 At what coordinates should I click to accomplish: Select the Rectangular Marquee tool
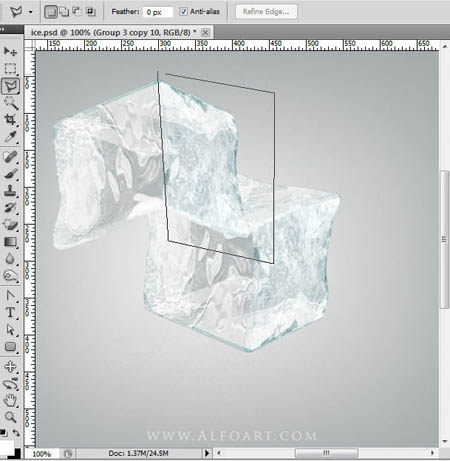click(10, 68)
